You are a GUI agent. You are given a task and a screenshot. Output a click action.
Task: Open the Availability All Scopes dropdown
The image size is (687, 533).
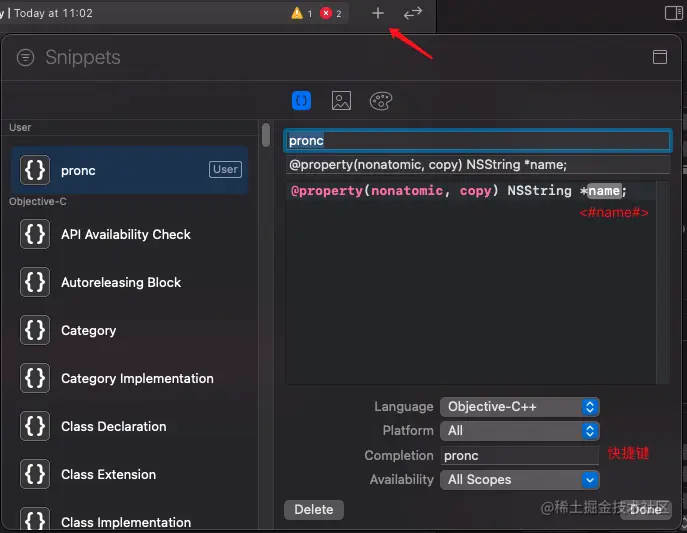[520, 480]
